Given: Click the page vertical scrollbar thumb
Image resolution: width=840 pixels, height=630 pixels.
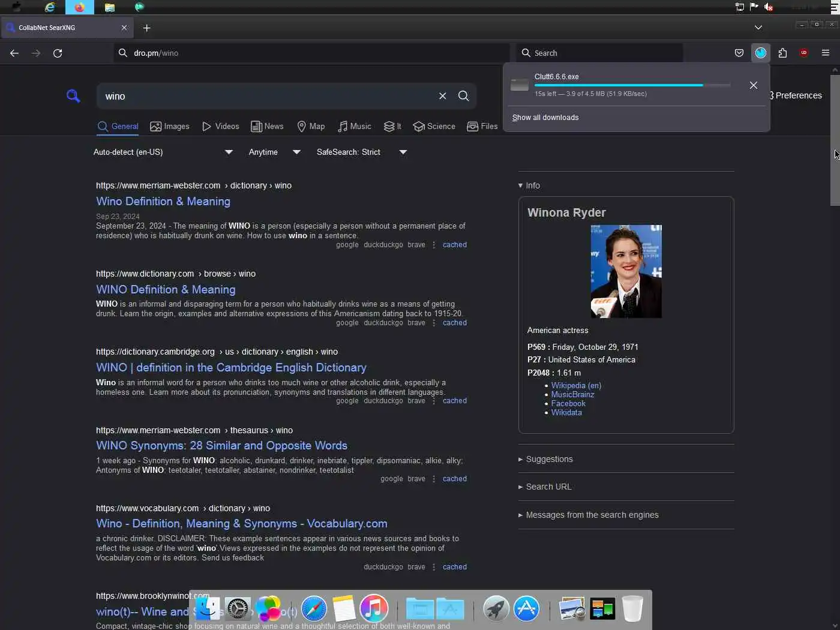Looking at the screenshot, I should (x=835, y=140).
